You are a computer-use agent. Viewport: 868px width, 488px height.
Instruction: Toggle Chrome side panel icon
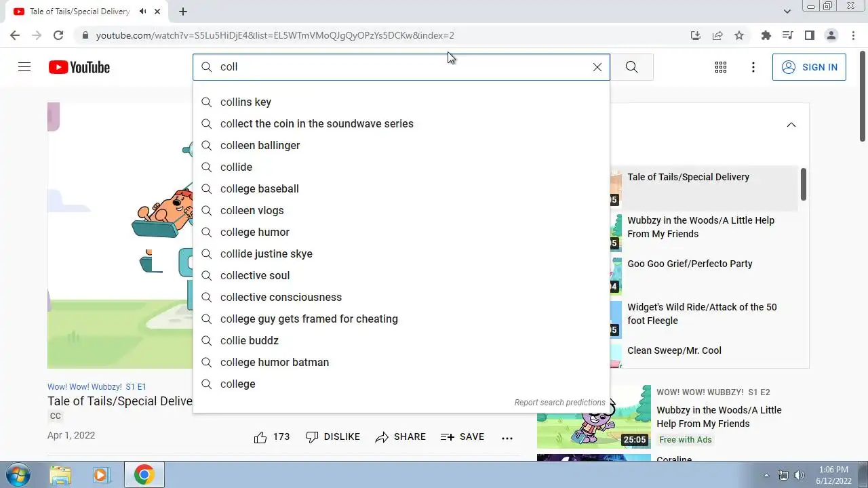[809, 35]
